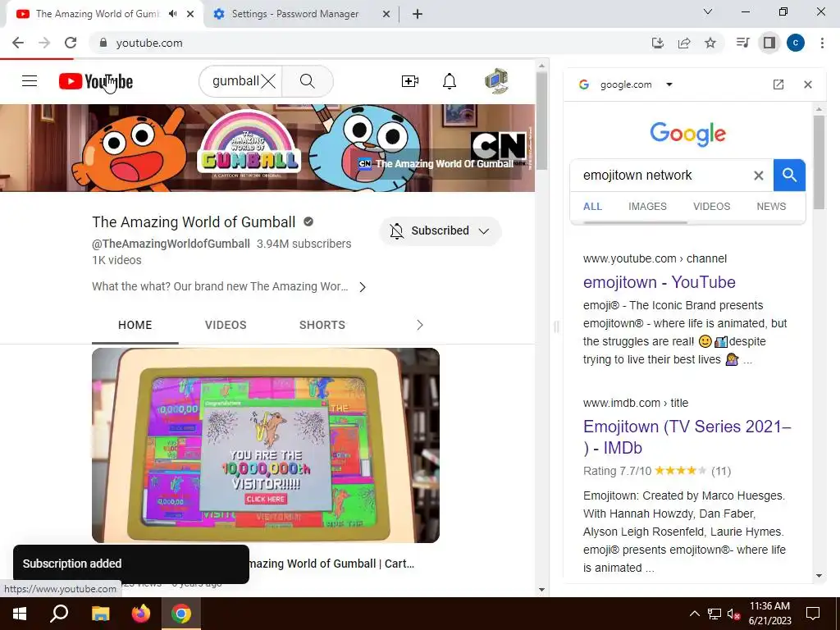Screen dimensions: 840x630
Task: Open Windows taskbar search
Action: coord(59,614)
